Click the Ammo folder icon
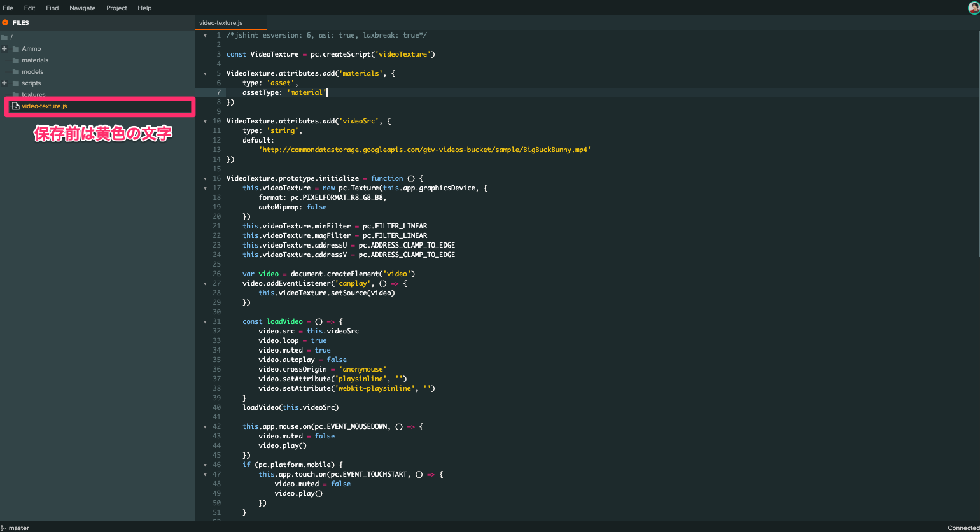Screen dimensions: 980x532 point(16,49)
